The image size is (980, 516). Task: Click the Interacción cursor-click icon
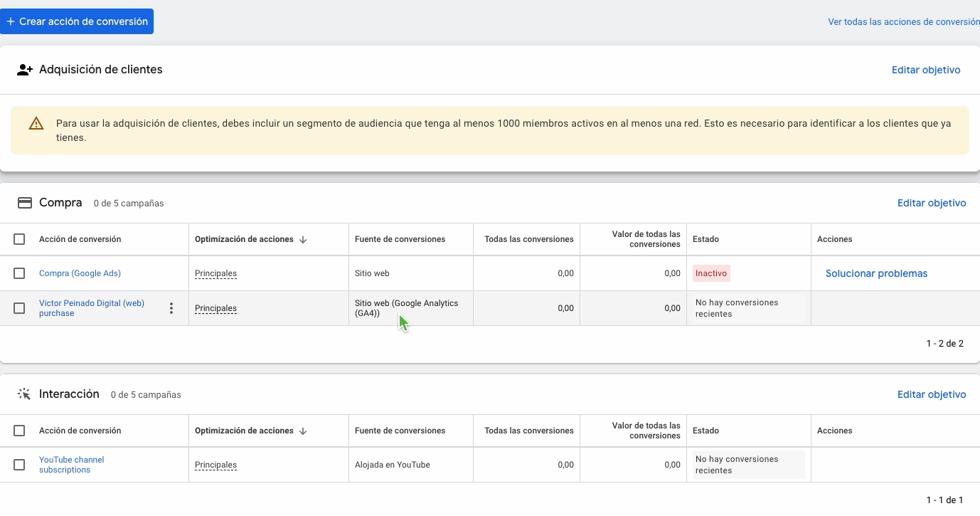coord(25,394)
